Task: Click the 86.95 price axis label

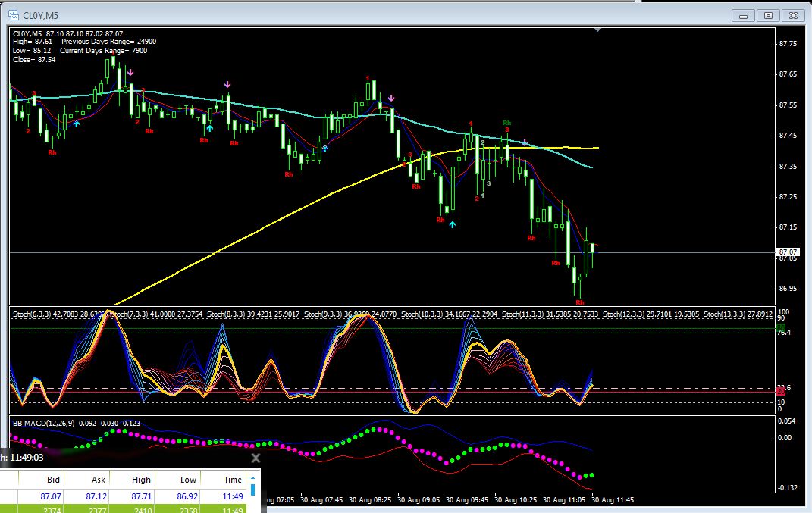Action: tap(788, 289)
